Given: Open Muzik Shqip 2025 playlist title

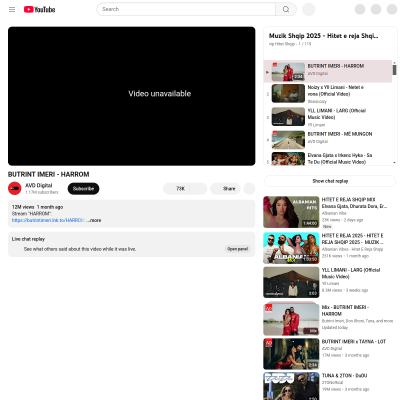Looking at the screenshot, I should tap(323, 36).
